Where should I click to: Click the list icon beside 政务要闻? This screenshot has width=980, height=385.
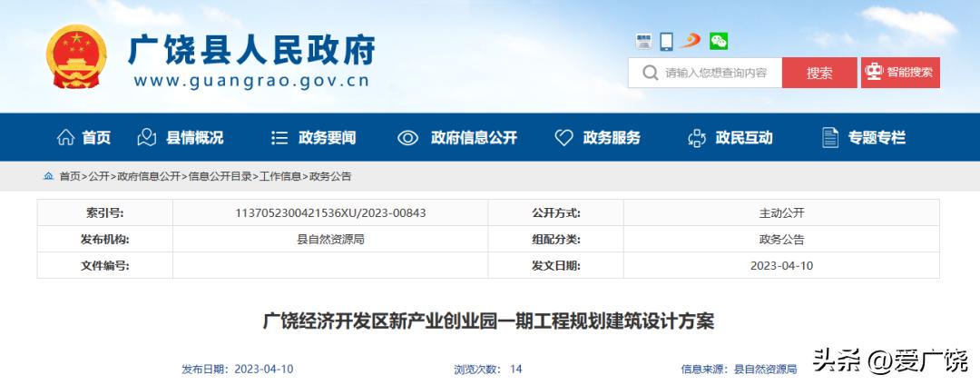[279, 137]
